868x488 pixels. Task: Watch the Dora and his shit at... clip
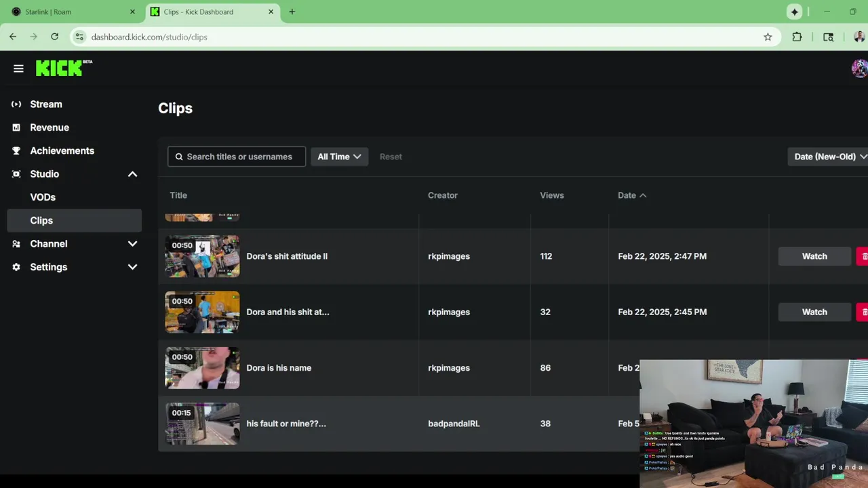click(x=814, y=312)
